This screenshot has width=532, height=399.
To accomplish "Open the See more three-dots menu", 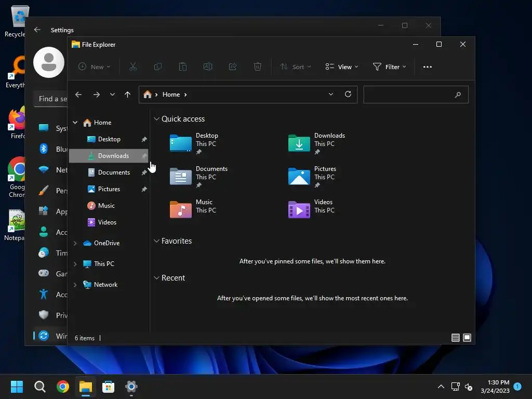I will (428, 67).
